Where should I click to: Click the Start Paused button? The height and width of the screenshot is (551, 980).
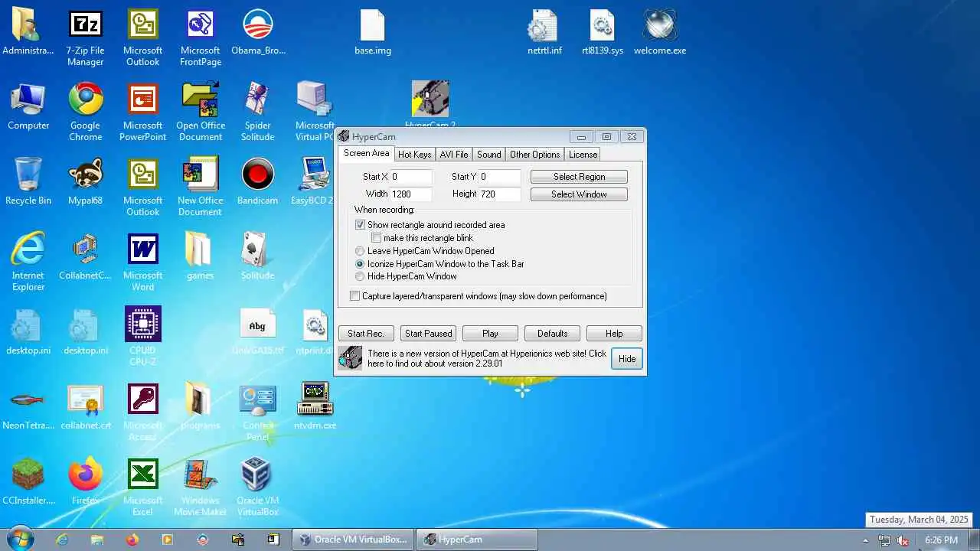click(428, 334)
